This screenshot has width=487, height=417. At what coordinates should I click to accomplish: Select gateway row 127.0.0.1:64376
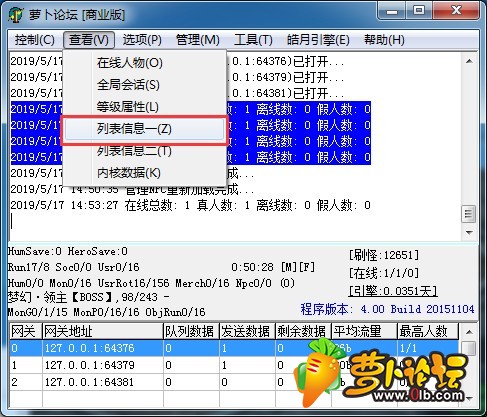pyautogui.click(x=234, y=348)
